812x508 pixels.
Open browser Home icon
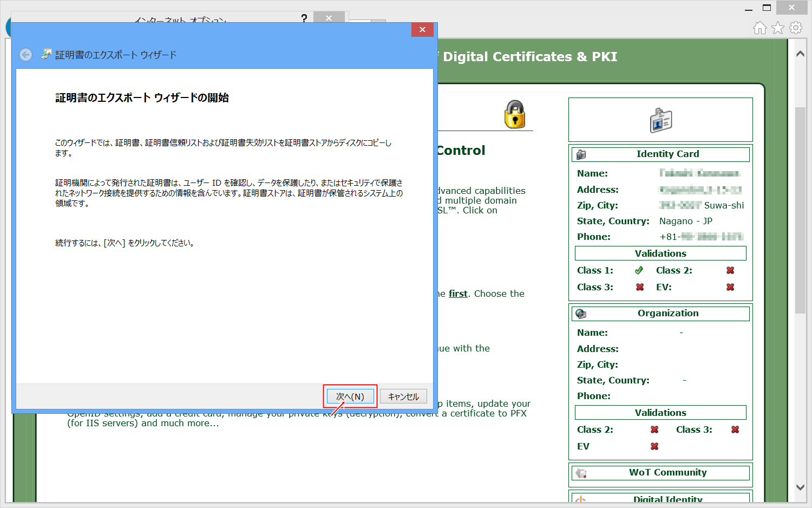coord(760,28)
